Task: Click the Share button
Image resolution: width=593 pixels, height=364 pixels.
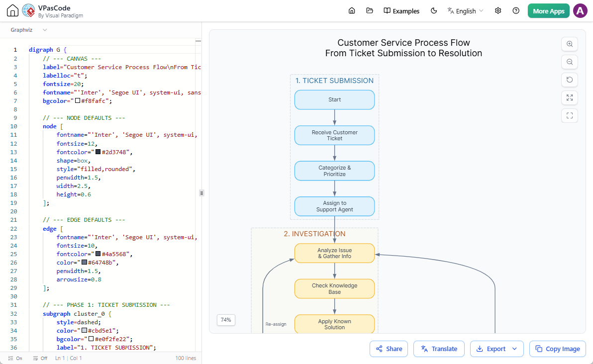Action: [389, 349]
